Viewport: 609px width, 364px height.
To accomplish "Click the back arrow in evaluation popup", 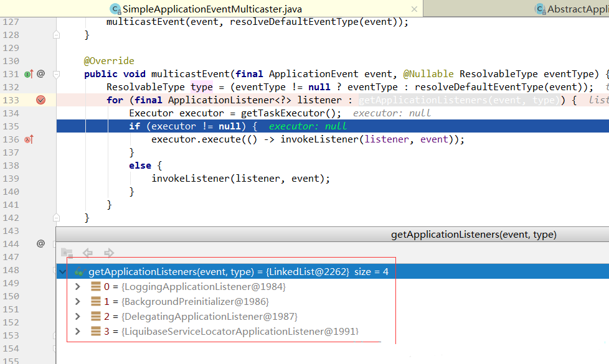I will [88, 253].
